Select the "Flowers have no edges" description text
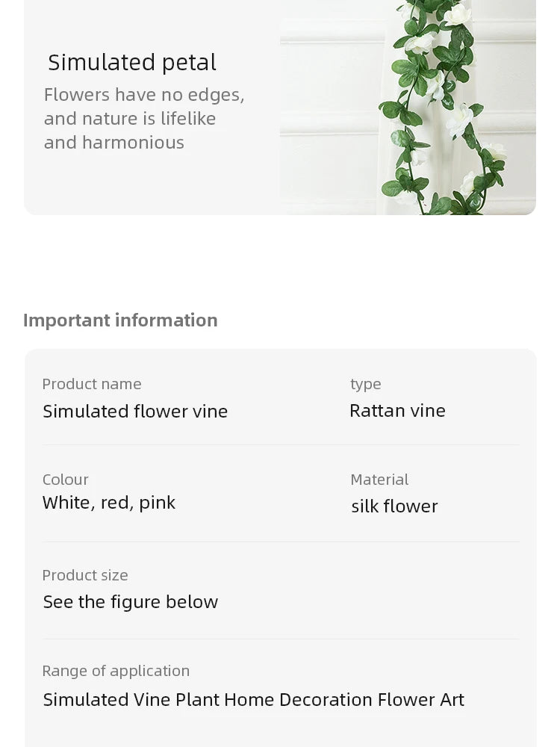This screenshot has width=560, height=747. point(144,118)
